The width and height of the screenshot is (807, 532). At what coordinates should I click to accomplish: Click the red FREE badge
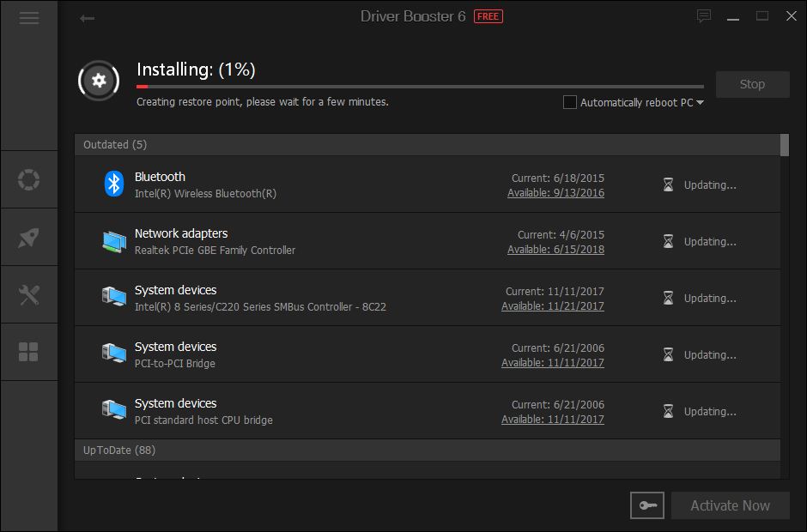488,16
